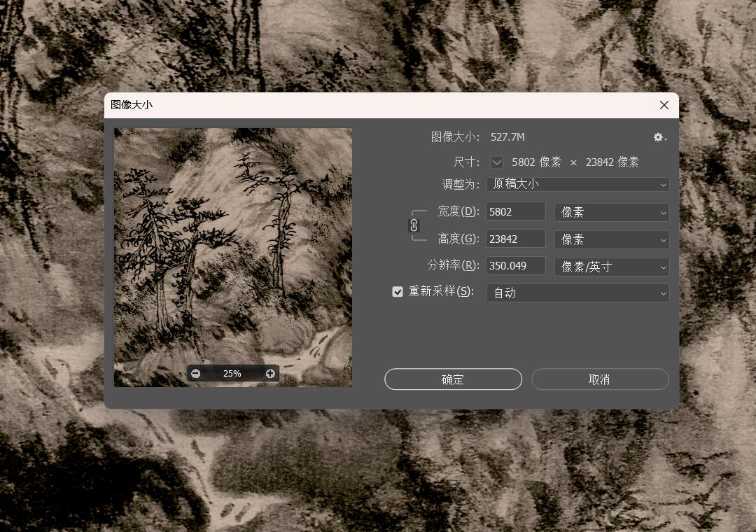Toggle the constrain proportions chain link icon
The width and height of the screenshot is (756, 532).
414,225
